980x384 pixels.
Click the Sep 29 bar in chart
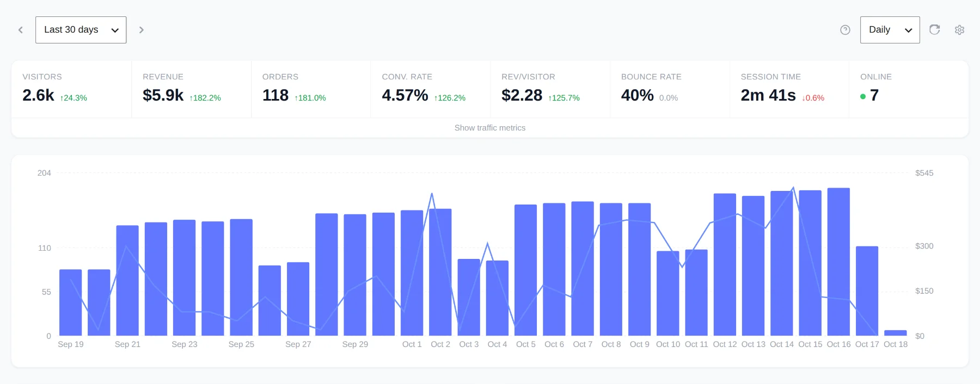click(x=355, y=275)
